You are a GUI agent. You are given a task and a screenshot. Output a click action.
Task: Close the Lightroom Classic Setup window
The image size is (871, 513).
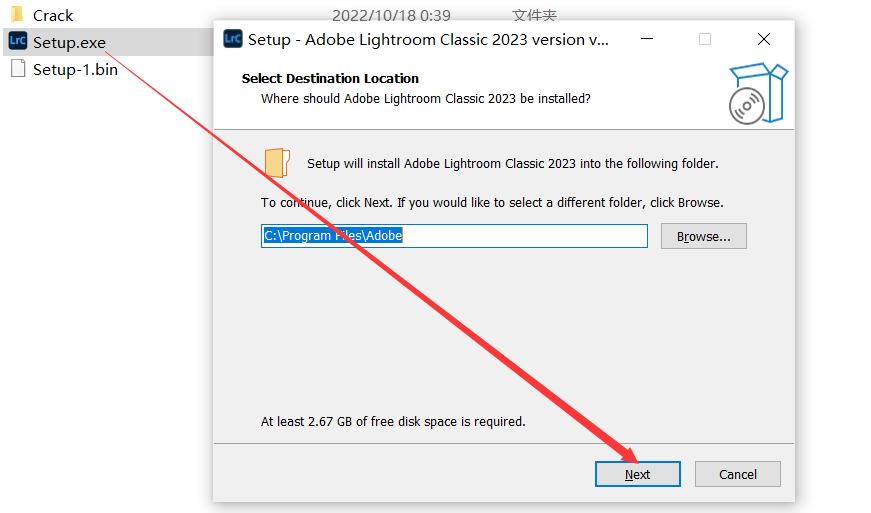point(764,39)
